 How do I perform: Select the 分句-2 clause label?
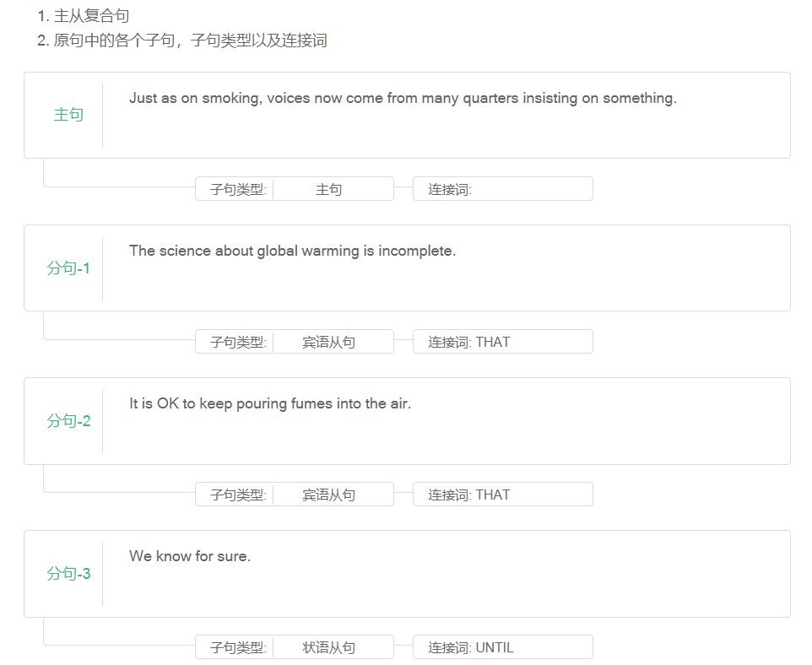point(68,421)
